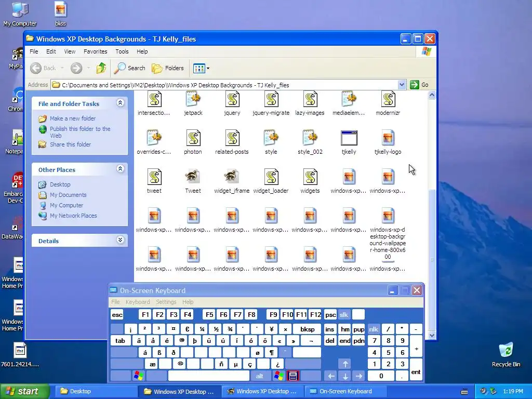Switch to Desktop taskbar button

click(96, 392)
